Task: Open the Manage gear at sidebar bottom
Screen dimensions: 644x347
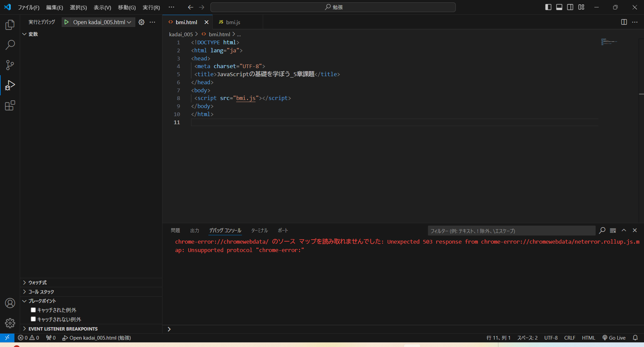Action: click(x=10, y=323)
